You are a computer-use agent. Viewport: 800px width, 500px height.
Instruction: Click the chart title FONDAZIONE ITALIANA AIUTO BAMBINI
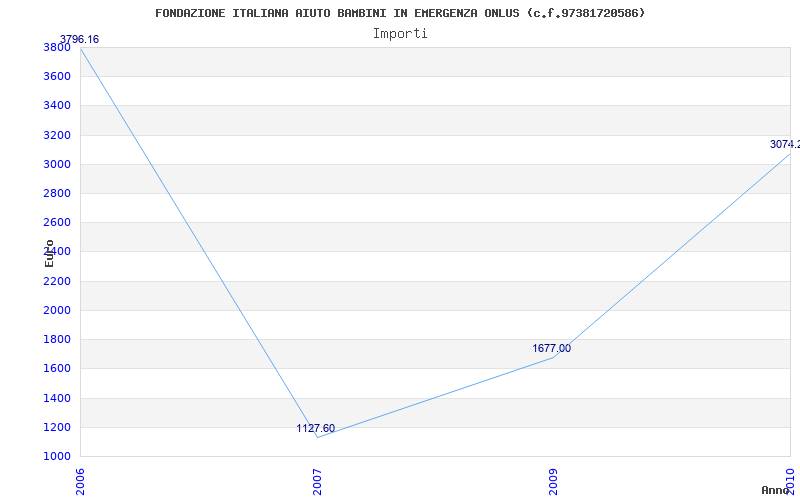click(x=400, y=13)
